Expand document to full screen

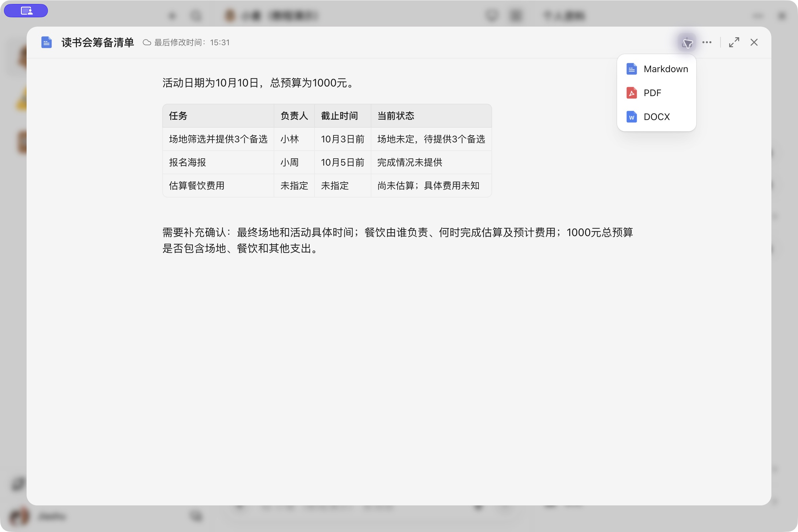(734, 43)
